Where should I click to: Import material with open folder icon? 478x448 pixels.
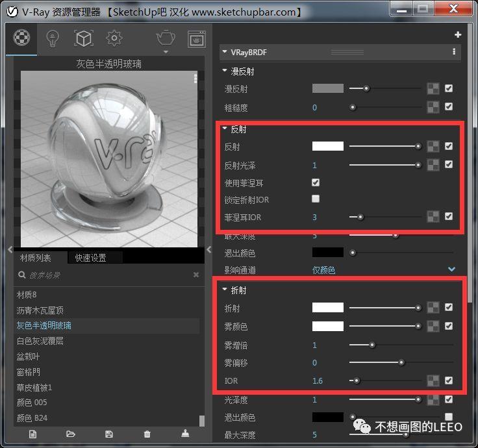tap(70, 434)
